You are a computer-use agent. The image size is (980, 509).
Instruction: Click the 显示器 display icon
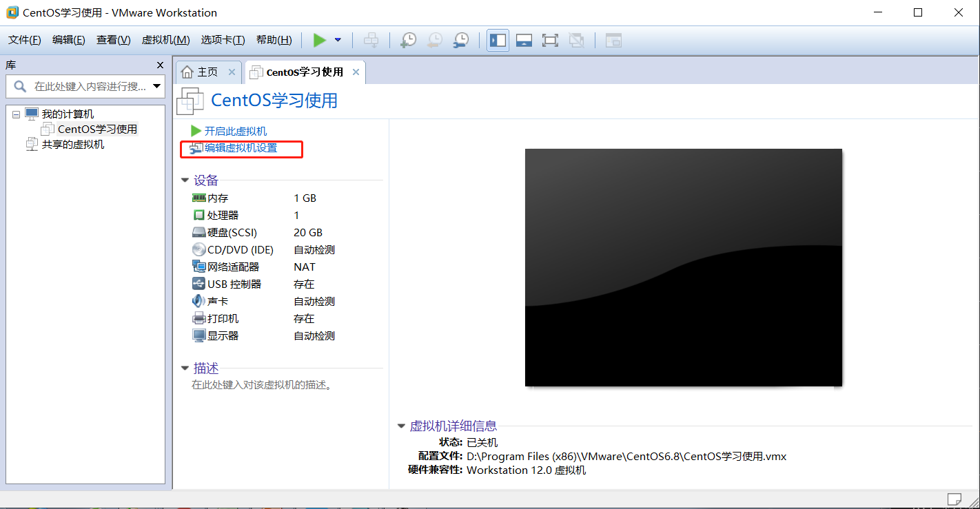click(x=199, y=335)
